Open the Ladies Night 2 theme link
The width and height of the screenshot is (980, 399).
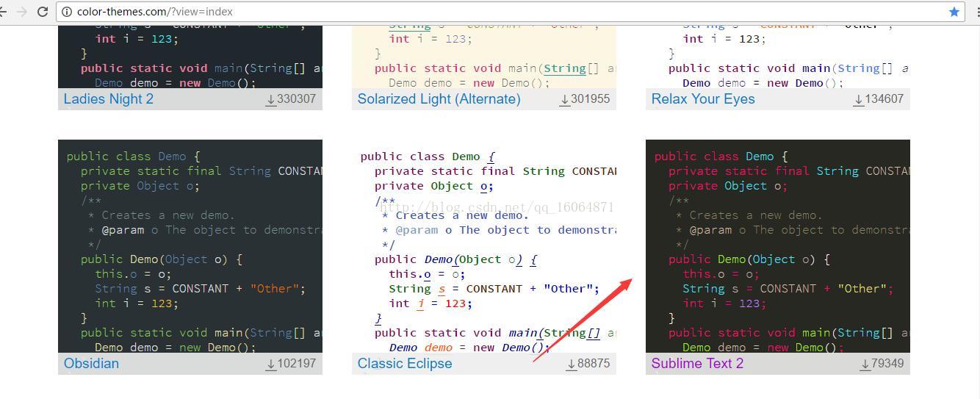(109, 98)
